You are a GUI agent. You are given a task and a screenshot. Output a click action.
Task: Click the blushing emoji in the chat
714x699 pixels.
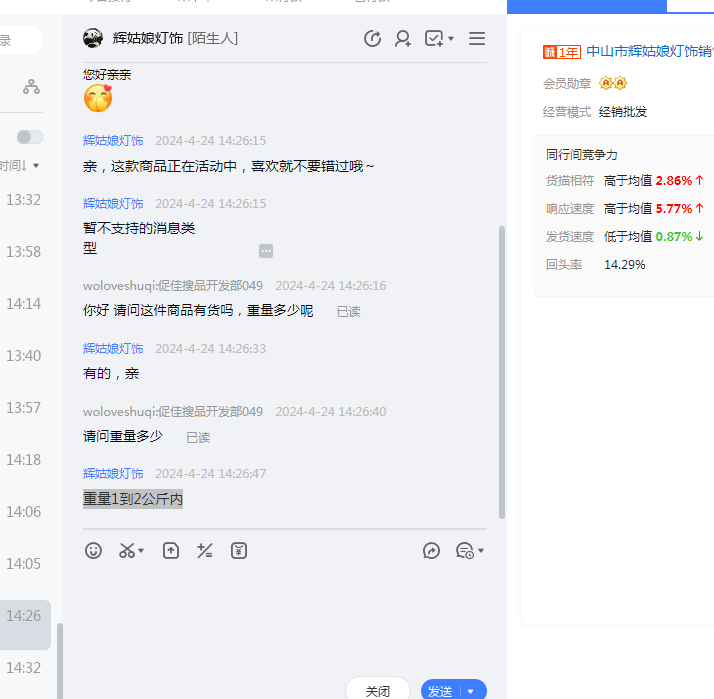click(x=98, y=98)
